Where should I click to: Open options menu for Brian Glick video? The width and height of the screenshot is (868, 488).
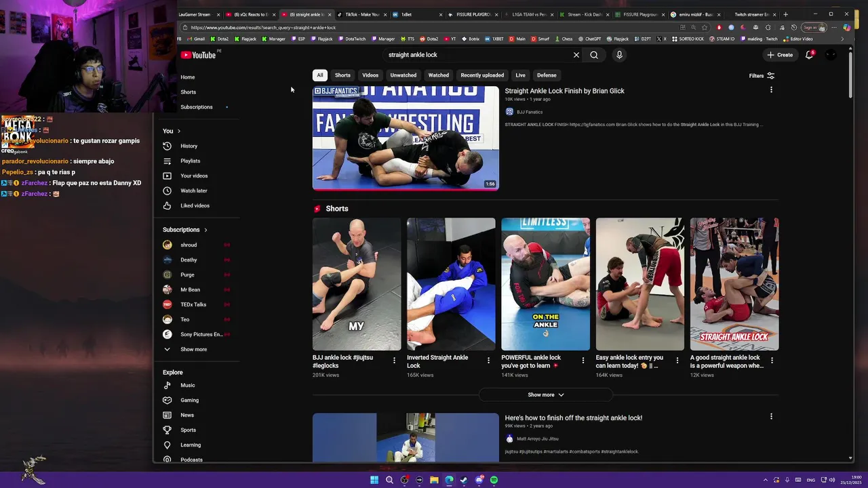pos(771,89)
